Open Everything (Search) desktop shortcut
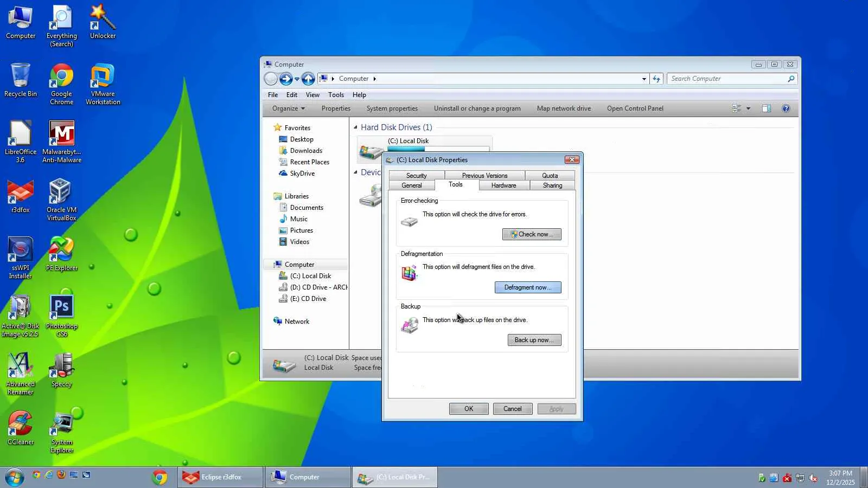 tap(61, 26)
